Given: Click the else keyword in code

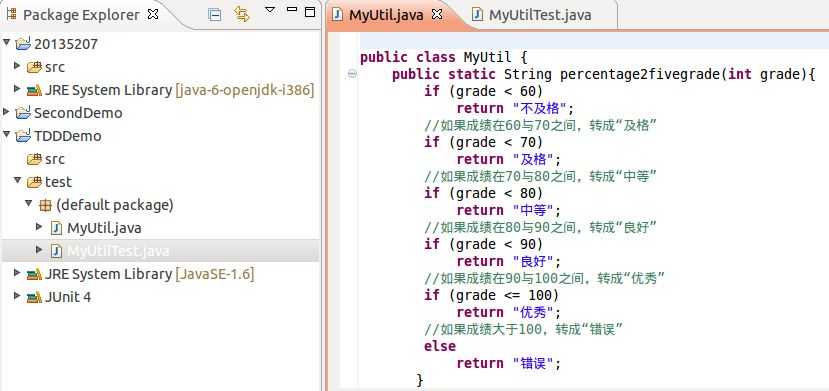Looking at the screenshot, I should pyautogui.click(x=440, y=346).
